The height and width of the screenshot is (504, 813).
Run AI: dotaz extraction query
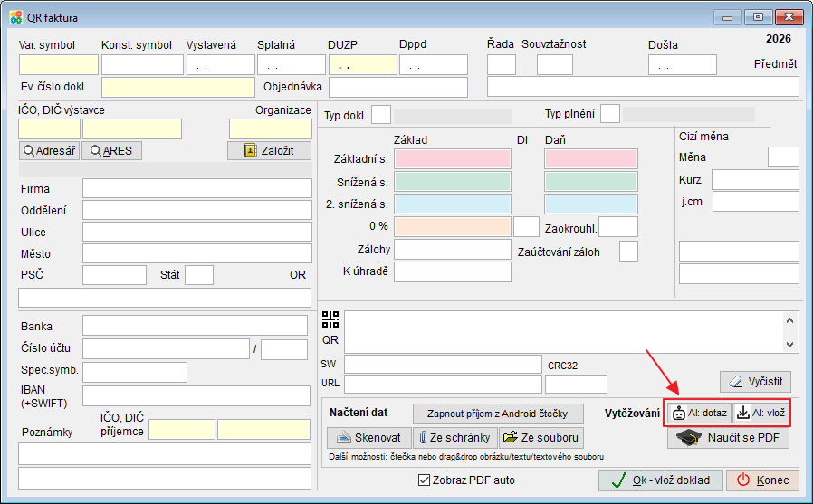(699, 413)
